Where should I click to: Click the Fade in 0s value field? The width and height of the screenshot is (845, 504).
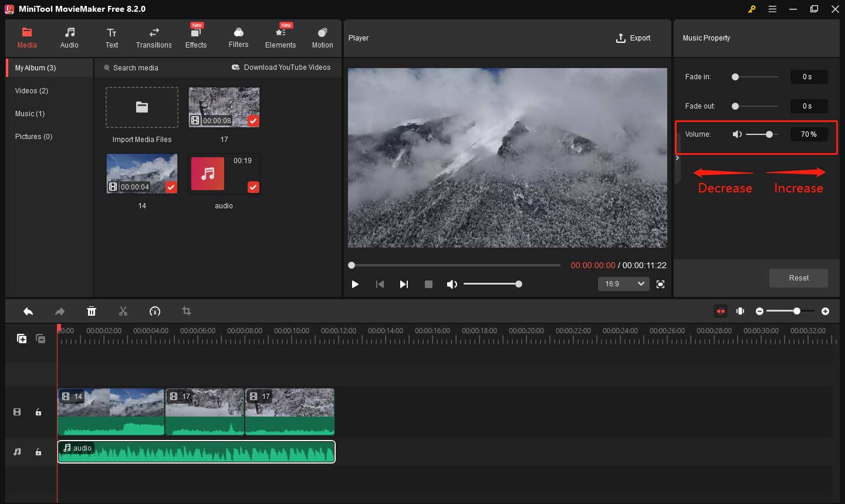809,77
